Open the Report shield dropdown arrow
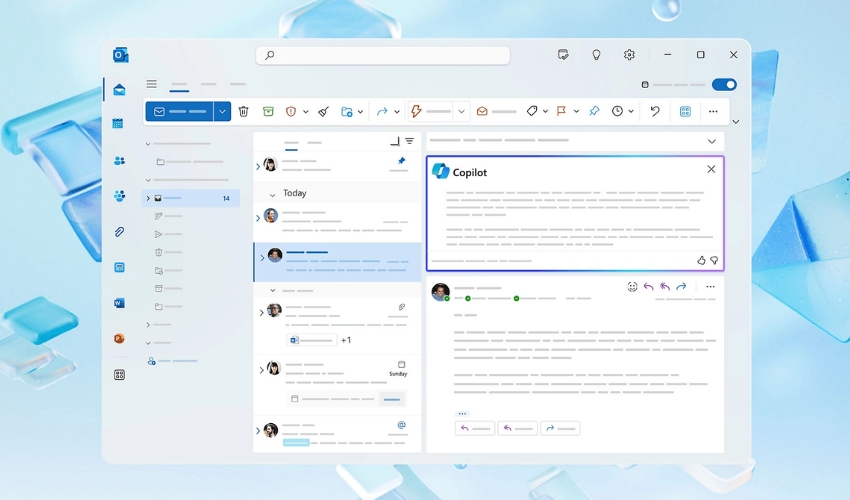 pos(306,112)
